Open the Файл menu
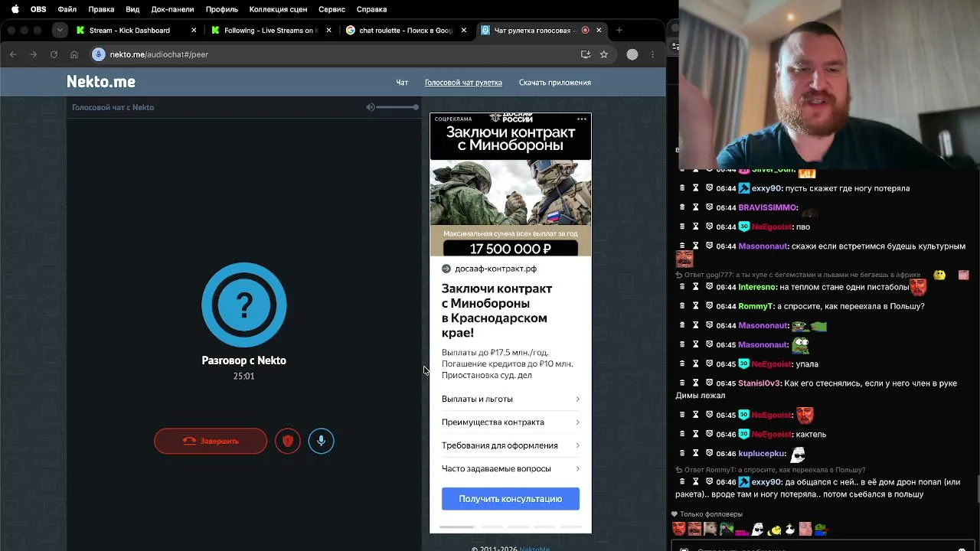980x551 pixels. tap(67, 9)
